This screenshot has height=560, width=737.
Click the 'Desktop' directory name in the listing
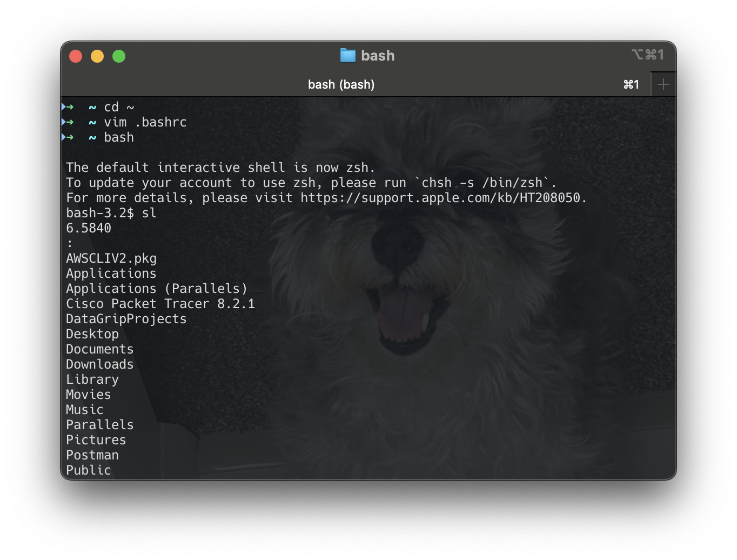[x=92, y=334]
